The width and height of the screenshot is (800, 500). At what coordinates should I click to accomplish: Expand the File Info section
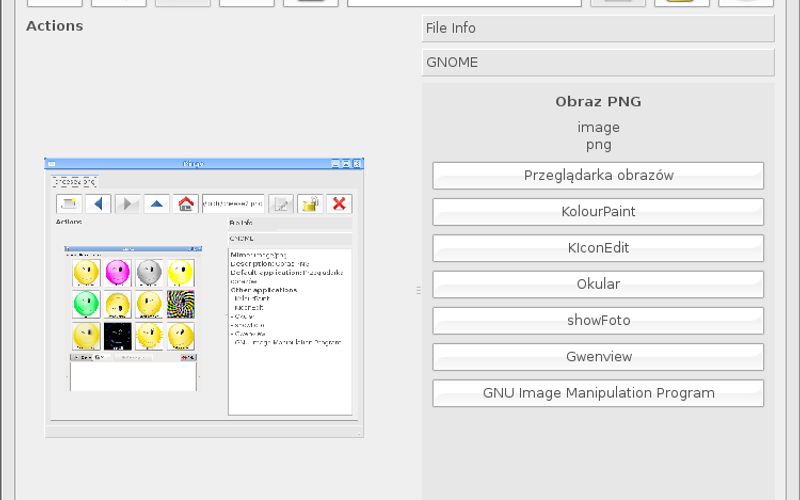pos(598,28)
